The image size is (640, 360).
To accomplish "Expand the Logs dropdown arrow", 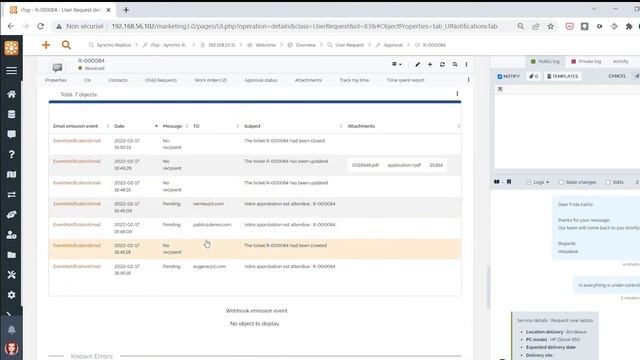I will [x=547, y=182].
